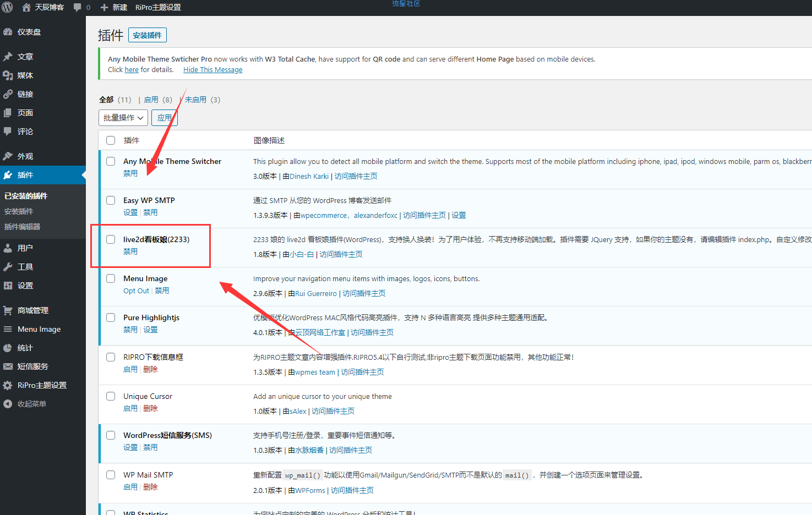Open author link Dinesh Karki
812x515 pixels.
(x=309, y=176)
